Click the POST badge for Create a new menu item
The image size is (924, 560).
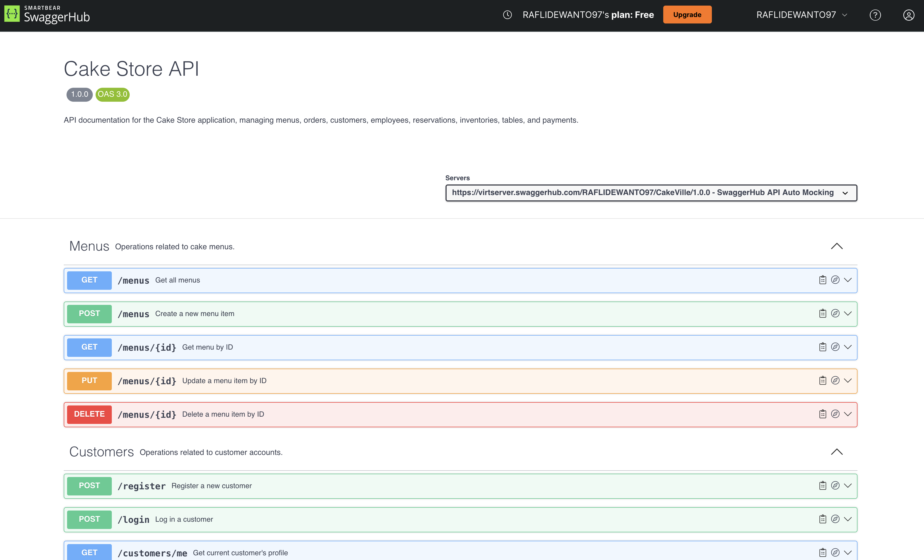[x=89, y=314]
